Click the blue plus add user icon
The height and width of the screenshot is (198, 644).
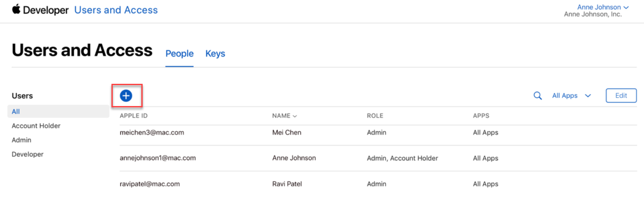click(126, 96)
